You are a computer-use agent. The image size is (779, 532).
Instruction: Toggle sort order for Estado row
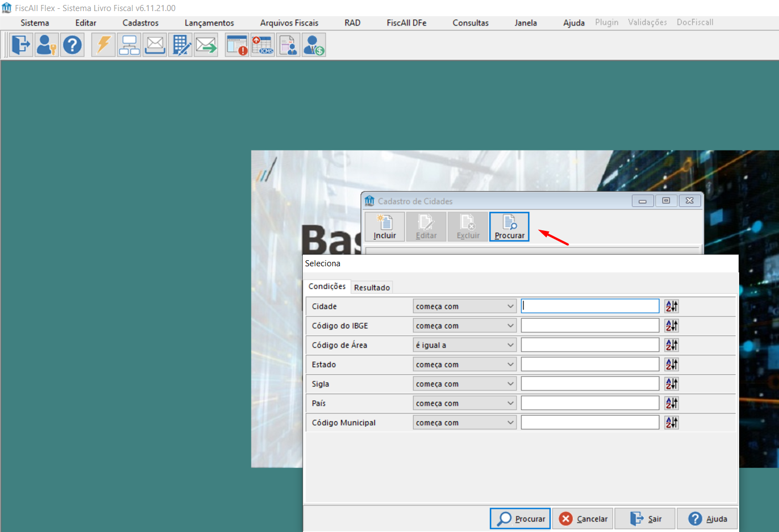coord(672,364)
